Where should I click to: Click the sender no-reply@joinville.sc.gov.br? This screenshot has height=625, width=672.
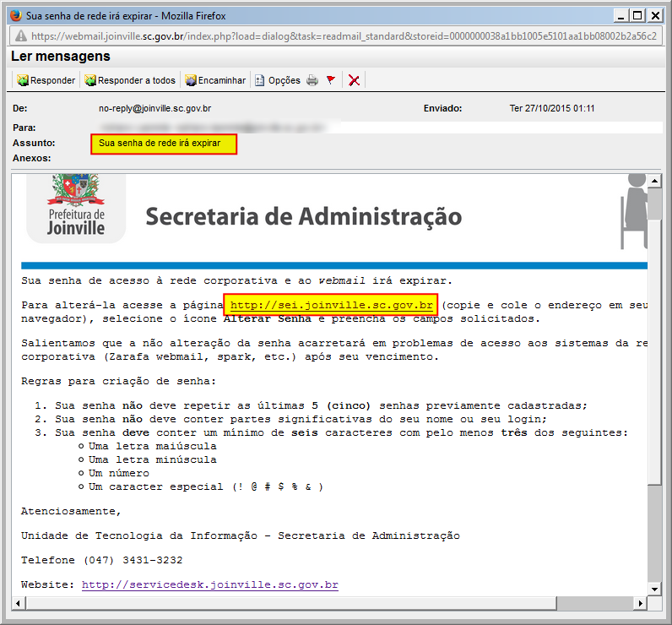[154, 108]
